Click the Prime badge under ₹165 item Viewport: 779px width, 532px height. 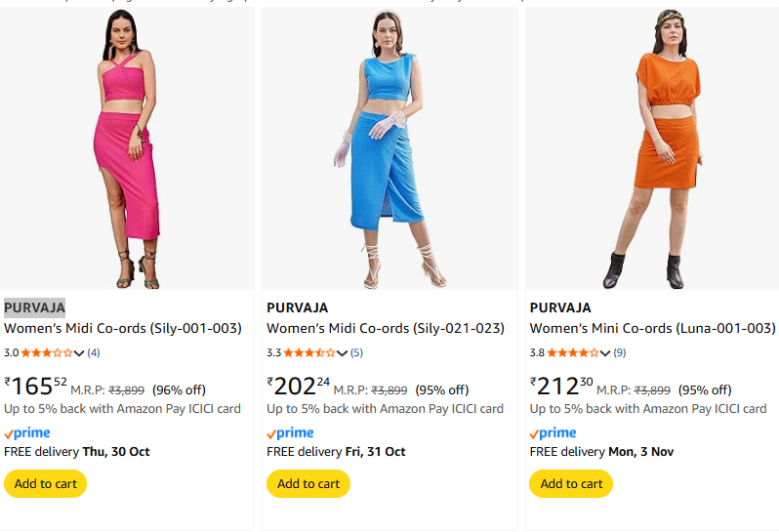click(27, 432)
